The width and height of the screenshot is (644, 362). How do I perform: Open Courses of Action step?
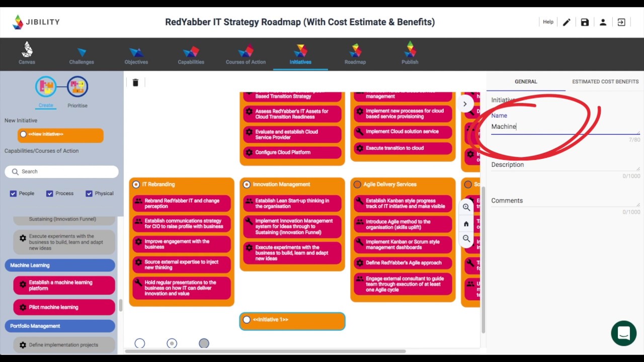(x=246, y=55)
